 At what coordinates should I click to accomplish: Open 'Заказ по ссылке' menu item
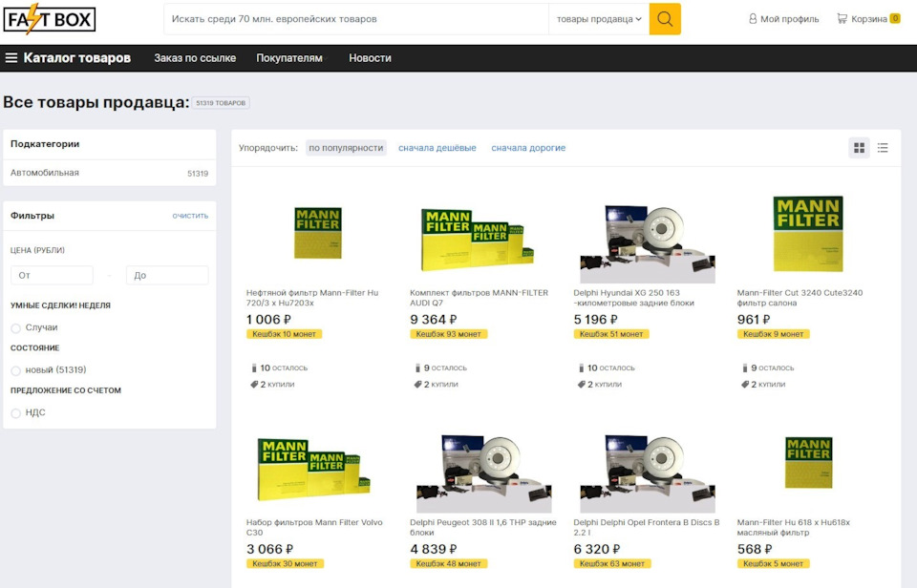point(195,58)
